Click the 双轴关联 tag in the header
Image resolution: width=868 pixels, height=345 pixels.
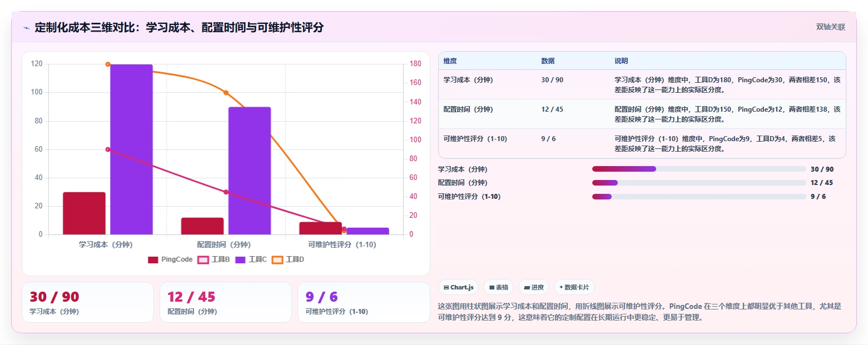(x=831, y=27)
